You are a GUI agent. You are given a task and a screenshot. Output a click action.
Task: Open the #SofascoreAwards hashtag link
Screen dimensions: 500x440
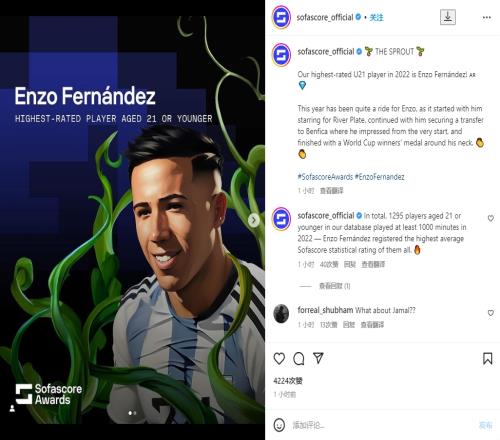click(325, 177)
